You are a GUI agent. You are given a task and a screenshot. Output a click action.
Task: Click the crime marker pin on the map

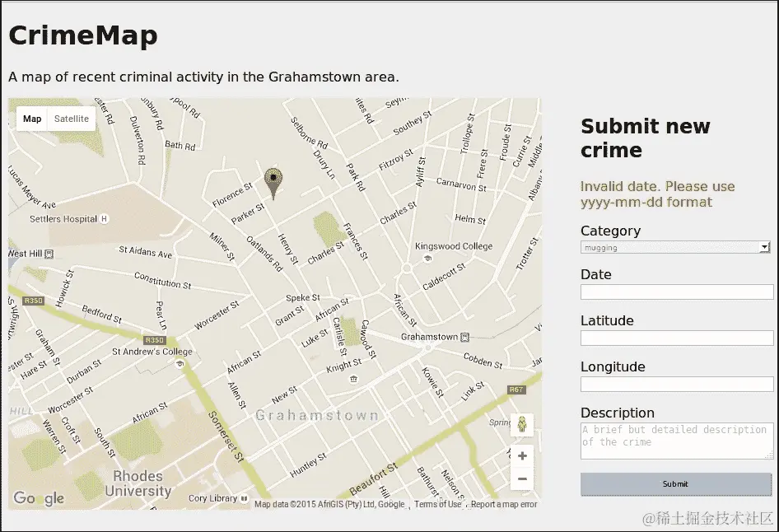(273, 183)
